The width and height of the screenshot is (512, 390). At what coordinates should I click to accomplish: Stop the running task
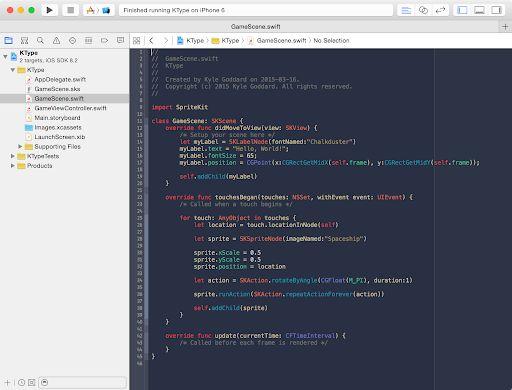tap(70, 10)
